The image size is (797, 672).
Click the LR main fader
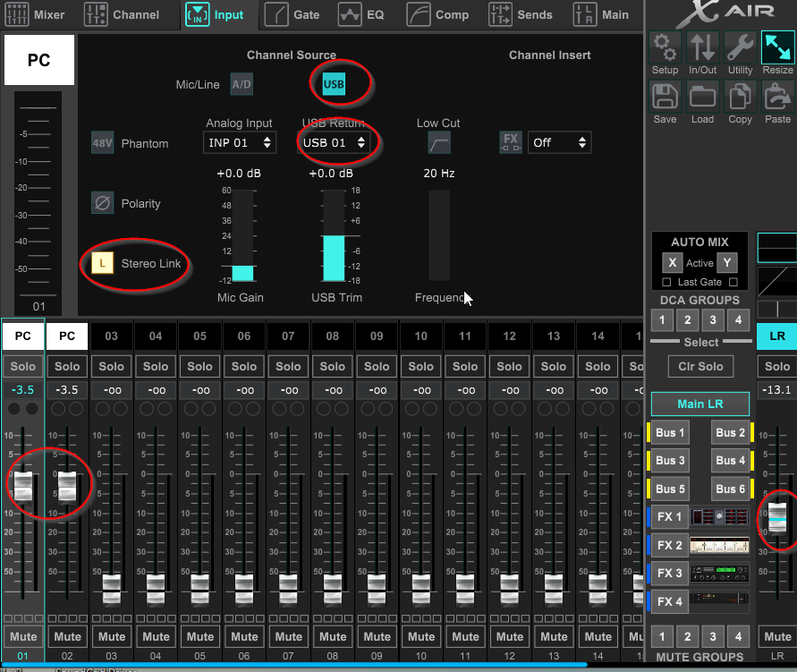click(776, 518)
